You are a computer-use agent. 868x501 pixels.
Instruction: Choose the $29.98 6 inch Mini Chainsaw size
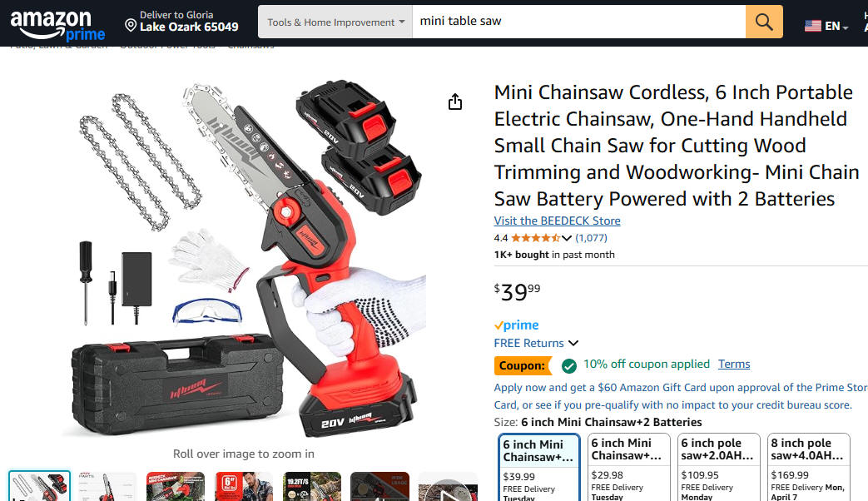click(x=628, y=468)
